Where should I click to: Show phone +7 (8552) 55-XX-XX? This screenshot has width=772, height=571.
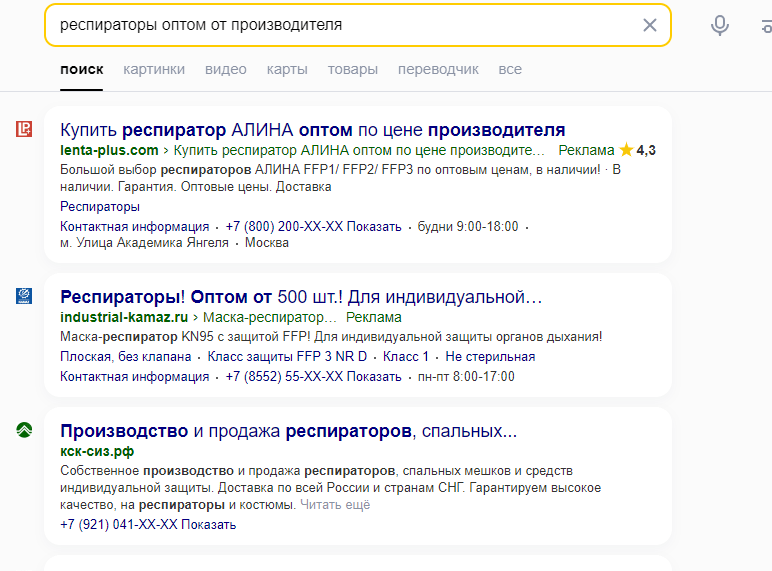pos(314,377)
